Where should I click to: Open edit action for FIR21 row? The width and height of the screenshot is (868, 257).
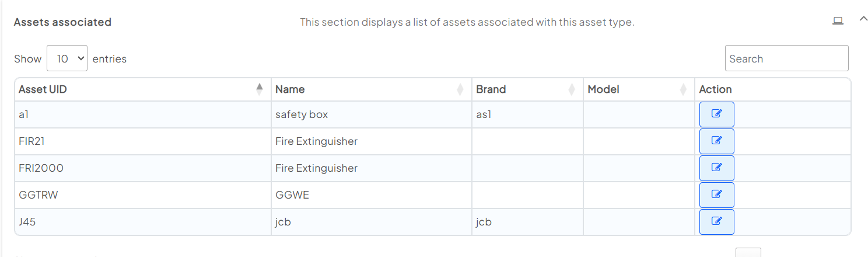tap(716, 141)
